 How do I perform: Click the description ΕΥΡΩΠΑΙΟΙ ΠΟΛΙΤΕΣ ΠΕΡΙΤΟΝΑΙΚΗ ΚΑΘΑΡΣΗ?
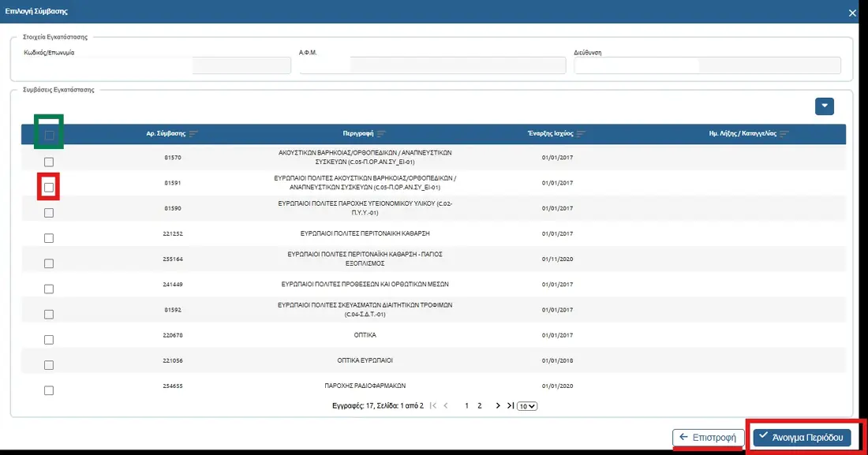pyautogui.click(x=365, y=233)
